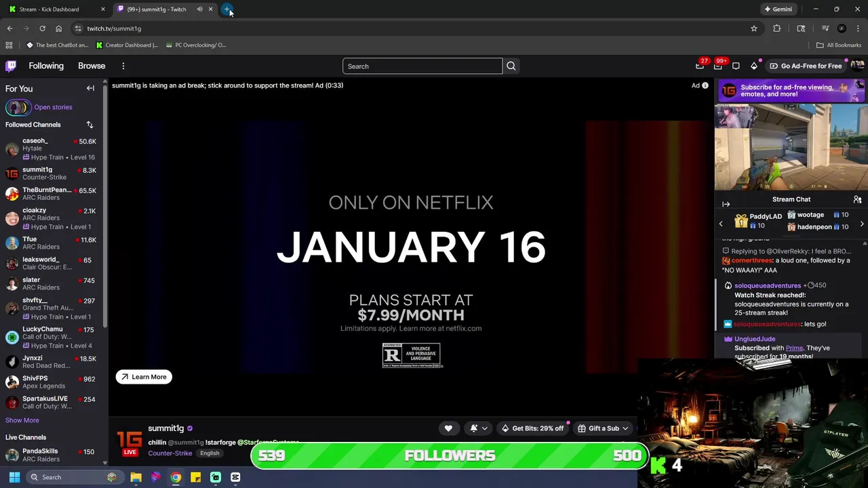Click Learn More on the Netflix ad

pos(144,377)
